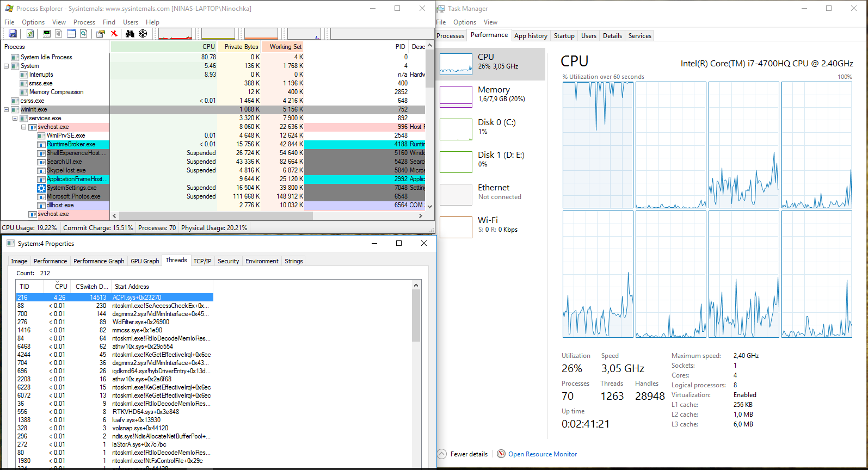Click the crosshair Find Window's Process icon
Image resolution: width=868 pixels, height=470 pixels.
pyautogui.click(x=143, y=34)
